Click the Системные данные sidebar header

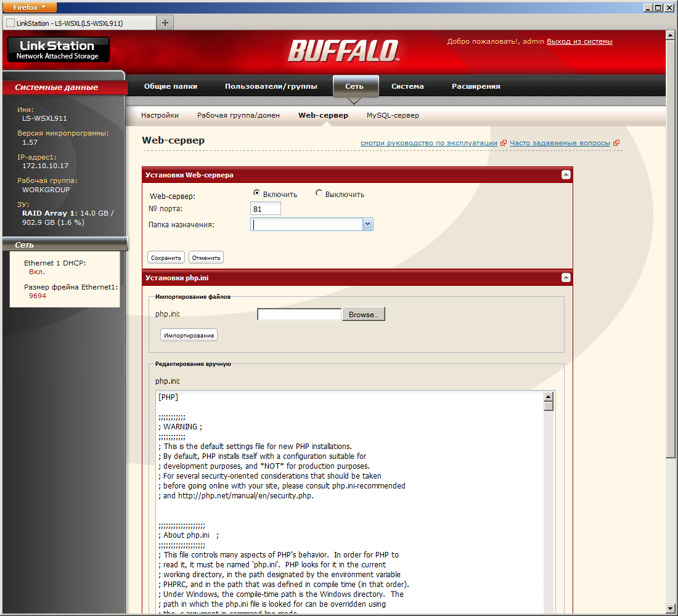click(x=65, y=87)
